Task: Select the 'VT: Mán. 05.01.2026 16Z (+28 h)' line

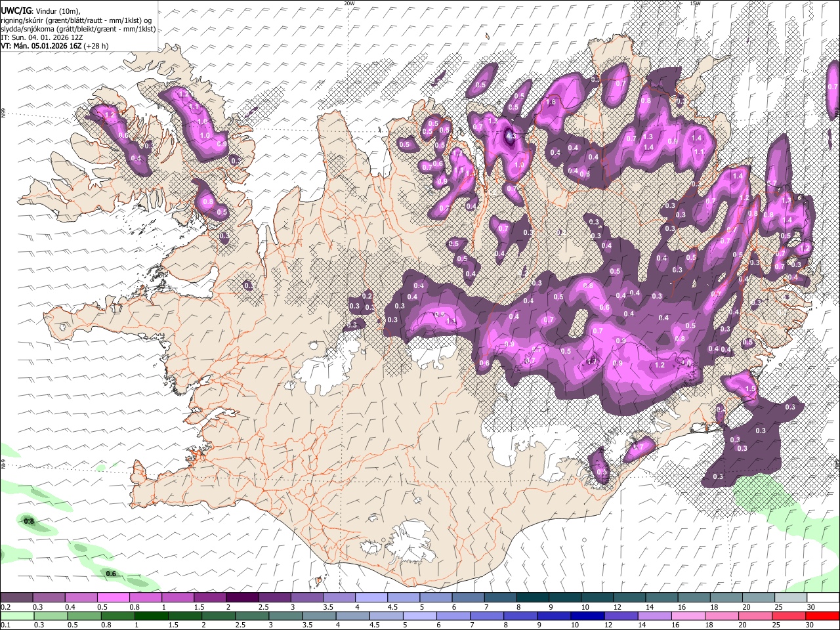Action: point(54,46)
